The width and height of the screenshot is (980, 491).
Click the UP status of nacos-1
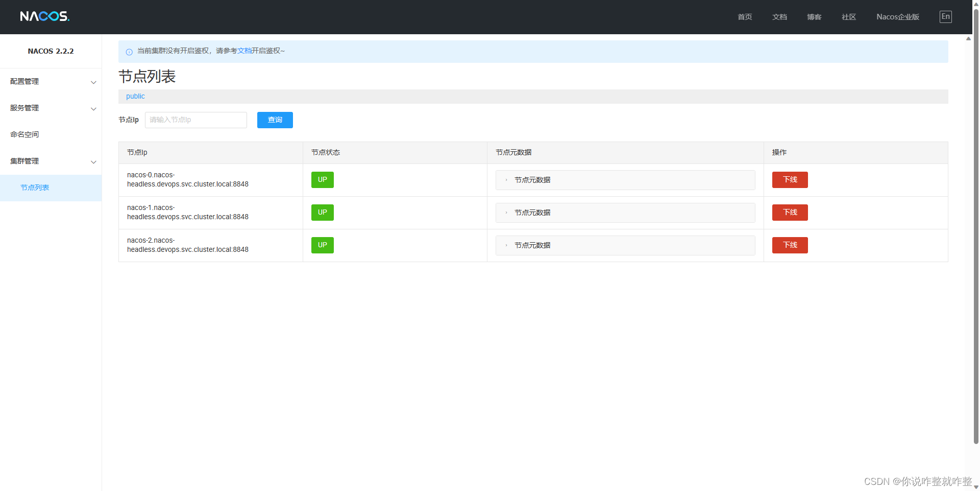(x=323, y=213)
